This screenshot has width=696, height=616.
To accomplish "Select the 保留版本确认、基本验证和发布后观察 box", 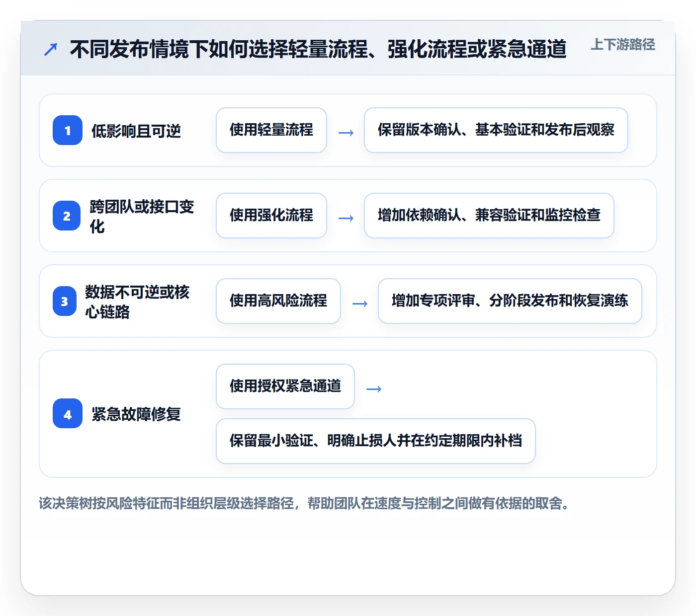I will coord(496,130).
